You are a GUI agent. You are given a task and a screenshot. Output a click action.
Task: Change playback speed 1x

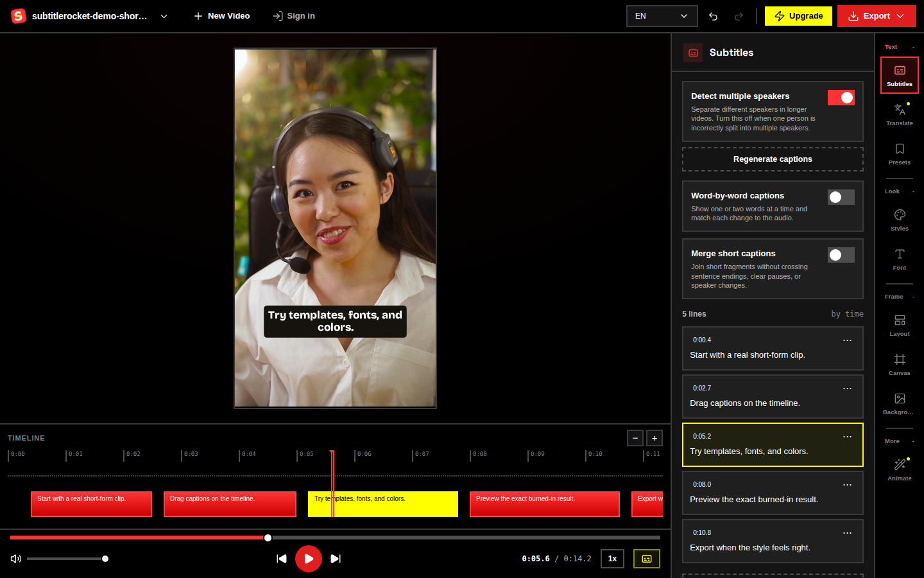(x=612, y=559)
